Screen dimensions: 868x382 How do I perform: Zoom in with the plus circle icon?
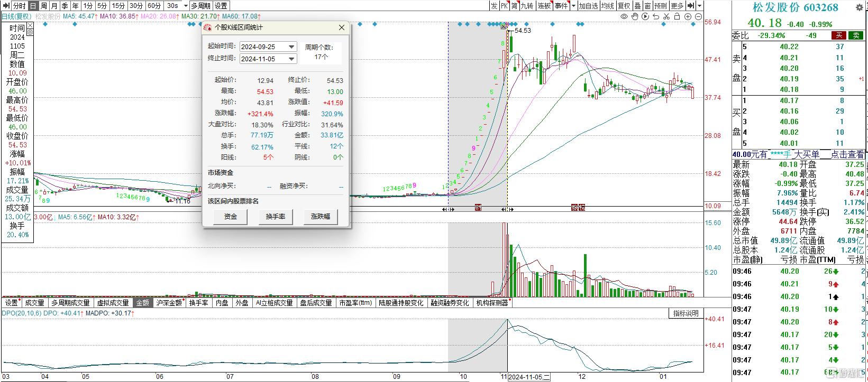[x=688, y=17]
